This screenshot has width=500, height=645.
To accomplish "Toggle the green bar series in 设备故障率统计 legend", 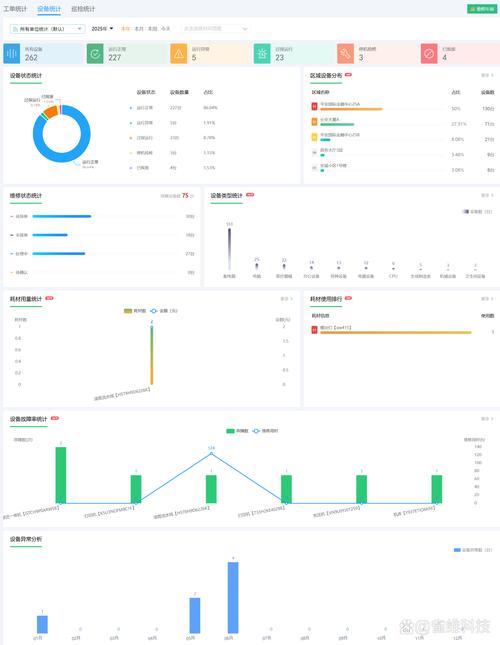I will (237, 431).
